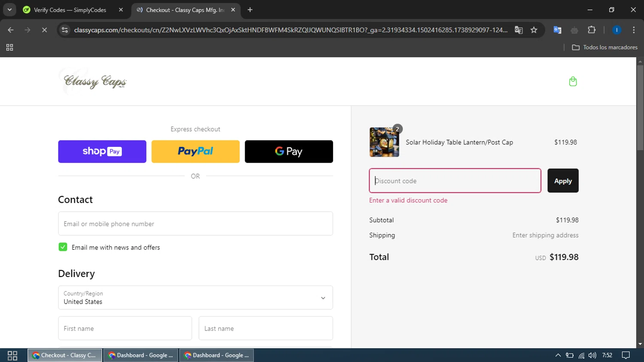The width and height of the screenshot is (644, 362).
Task: Open volume control in system tray
Action: pos(592,356)
